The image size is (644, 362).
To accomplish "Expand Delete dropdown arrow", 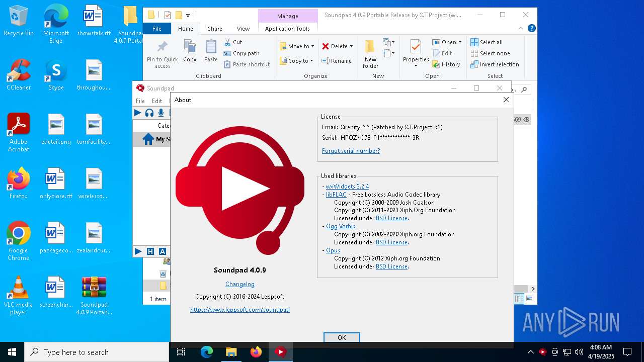I will tap(351, 46).
